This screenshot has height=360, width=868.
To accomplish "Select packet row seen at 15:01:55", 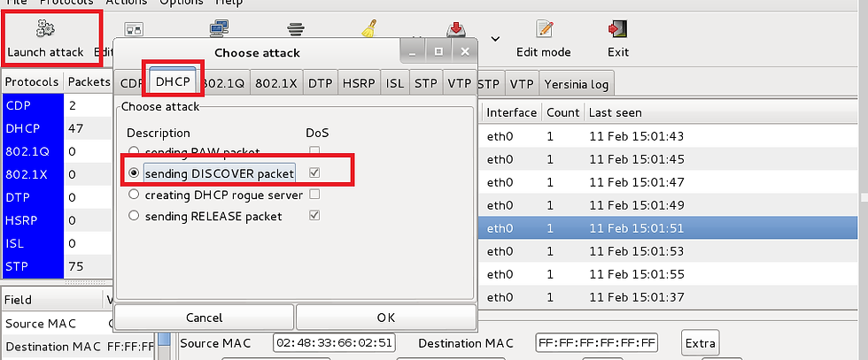I will click(670, 274).
